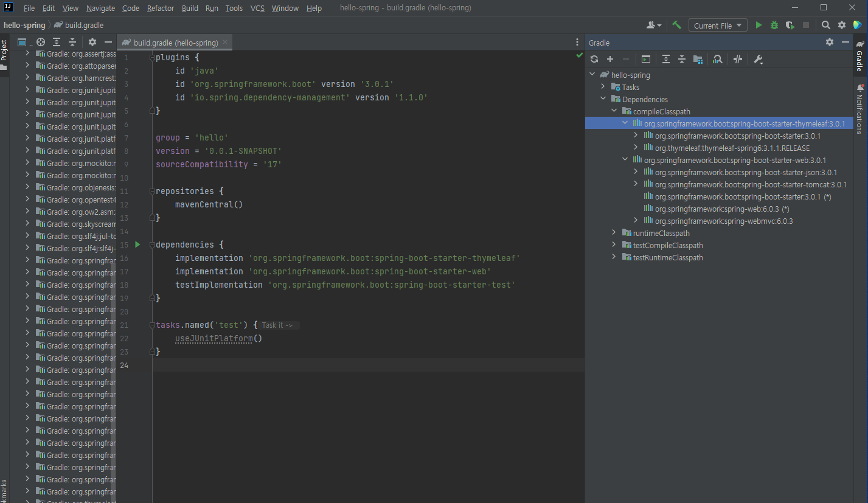
Task: Hide the Project tool window
Action: pyautogui.click(x=108, y=42)
